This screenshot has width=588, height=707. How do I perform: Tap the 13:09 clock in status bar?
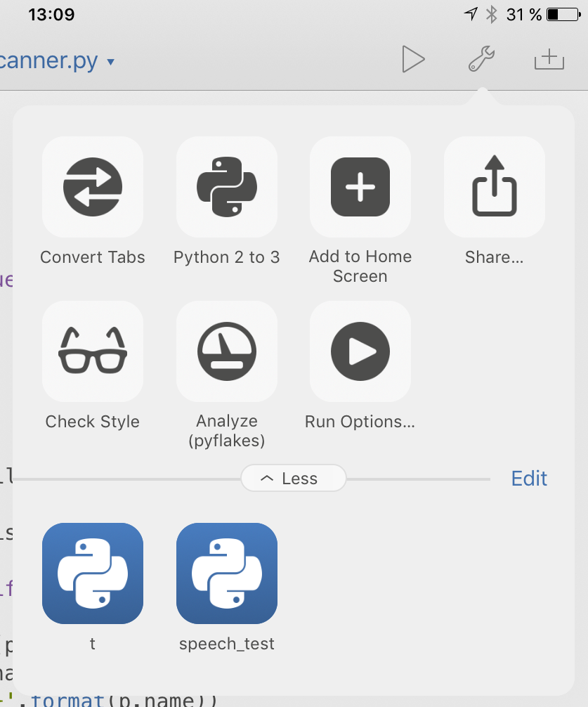pyautogui.click(x=51, y=14)
